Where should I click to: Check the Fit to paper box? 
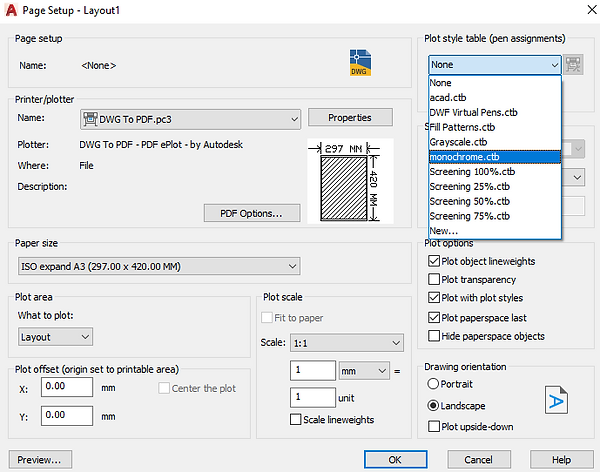tap(266, 318)
